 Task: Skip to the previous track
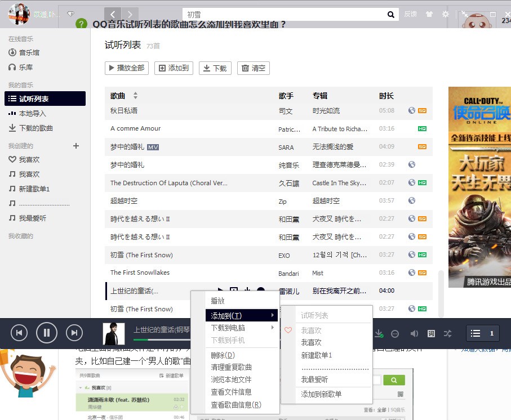pyautogui.click(x=19, y=333)
